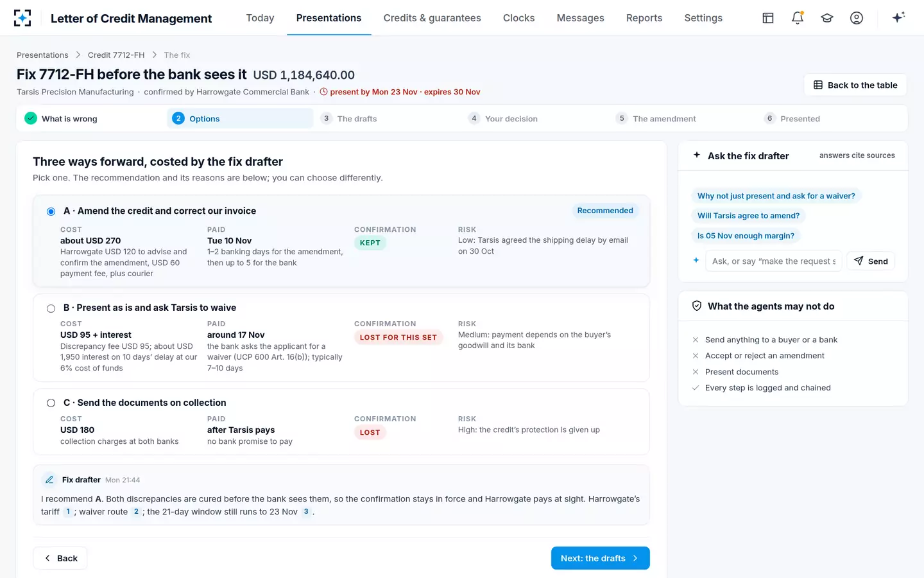Click the KEPT confirmation badge
This screenshot has height=578, width=924.
(370, 243)
